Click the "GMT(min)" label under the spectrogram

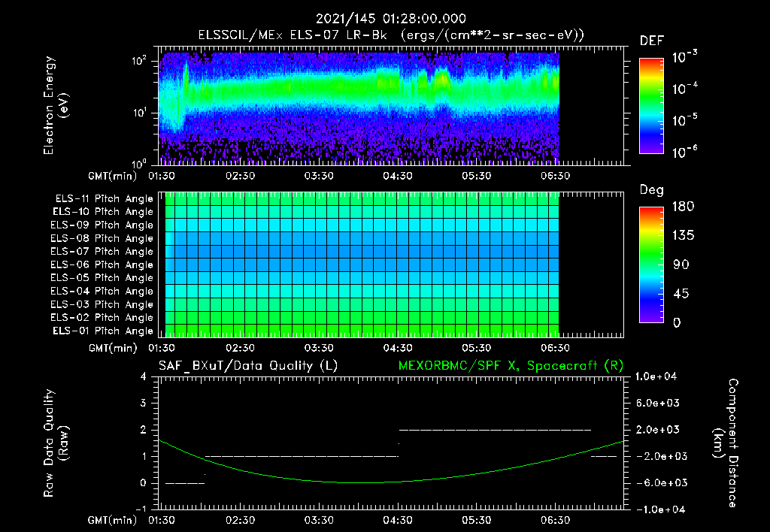[113, 176]
